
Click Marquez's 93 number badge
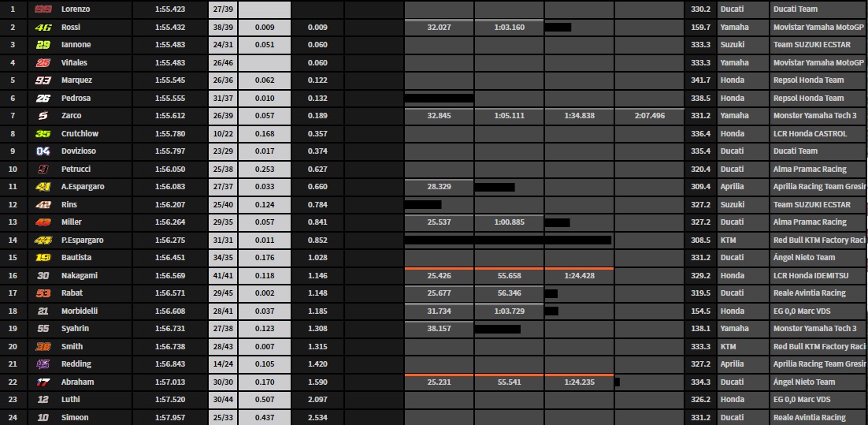click(x=43, y=80)
